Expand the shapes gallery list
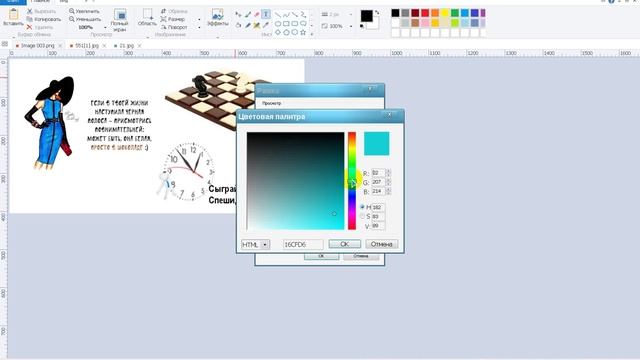This screenshot has width=640, height=360. pyautogui.click(x=312, y=34)
